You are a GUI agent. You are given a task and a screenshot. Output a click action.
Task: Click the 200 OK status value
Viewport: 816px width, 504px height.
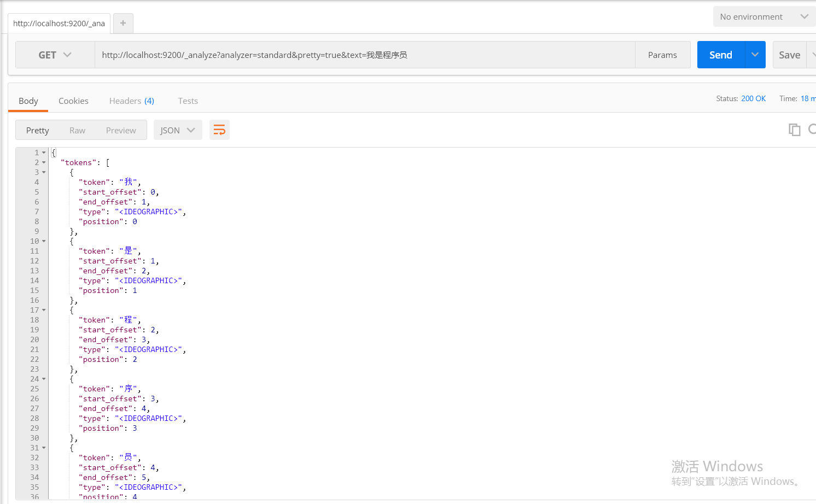click(753, 98)
